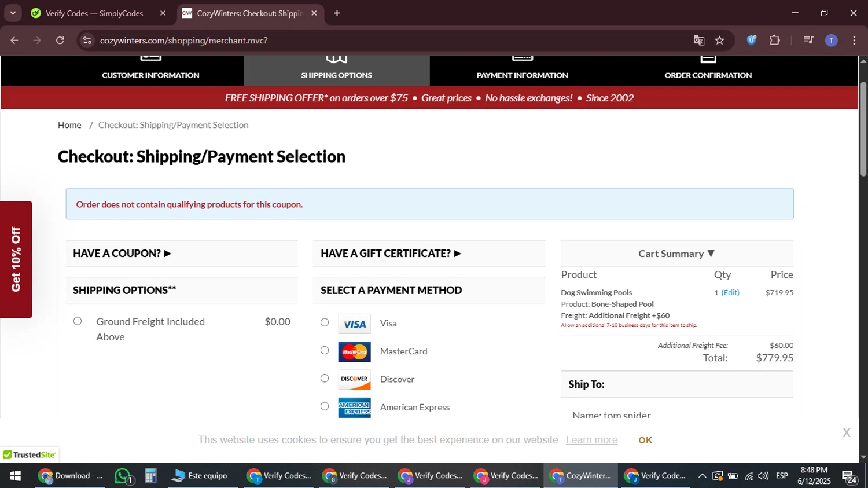
Task: Expand the HAVE A GIFT CERTIFICATE section
Action: 429,254
